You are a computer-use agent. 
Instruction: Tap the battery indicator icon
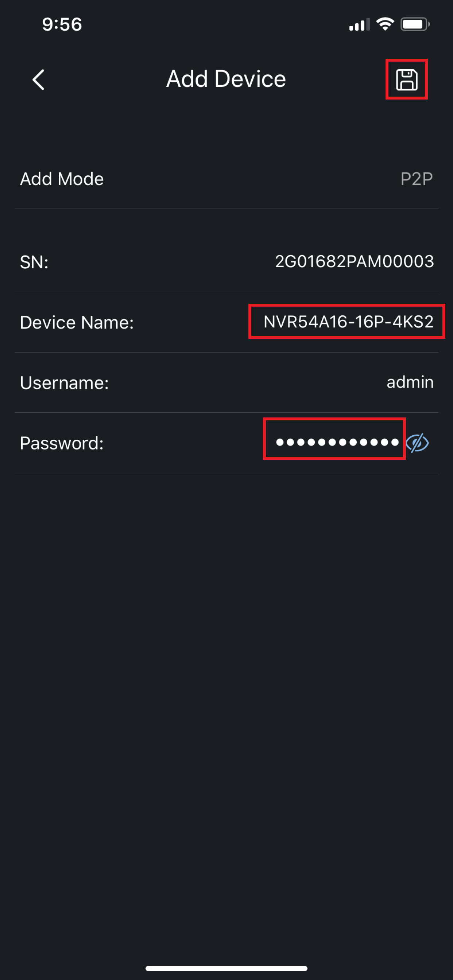tap(415, 24)
